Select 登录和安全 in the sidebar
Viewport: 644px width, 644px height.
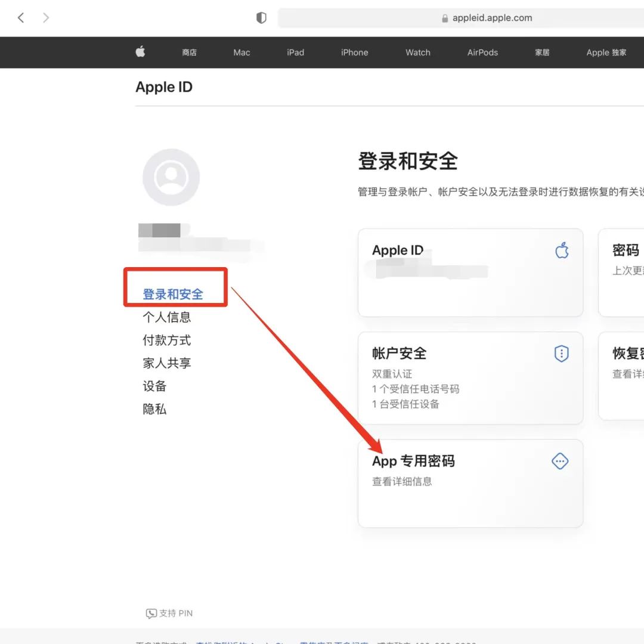pos(173,294)
